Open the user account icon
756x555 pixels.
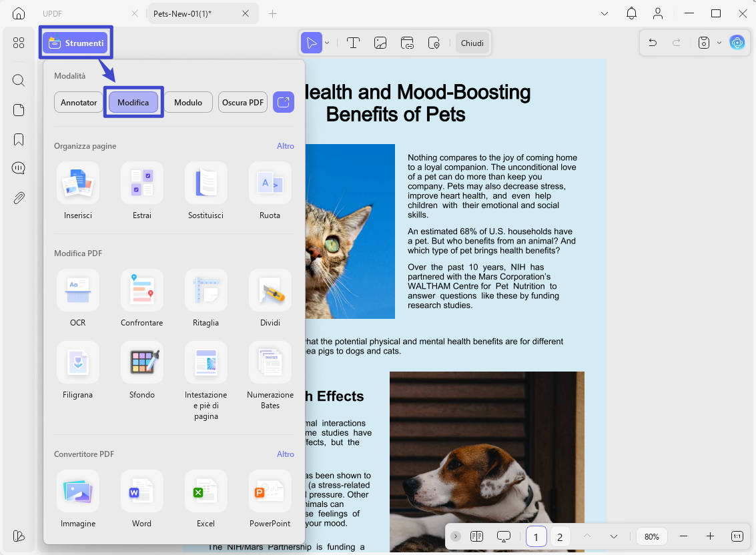point(658,13)
